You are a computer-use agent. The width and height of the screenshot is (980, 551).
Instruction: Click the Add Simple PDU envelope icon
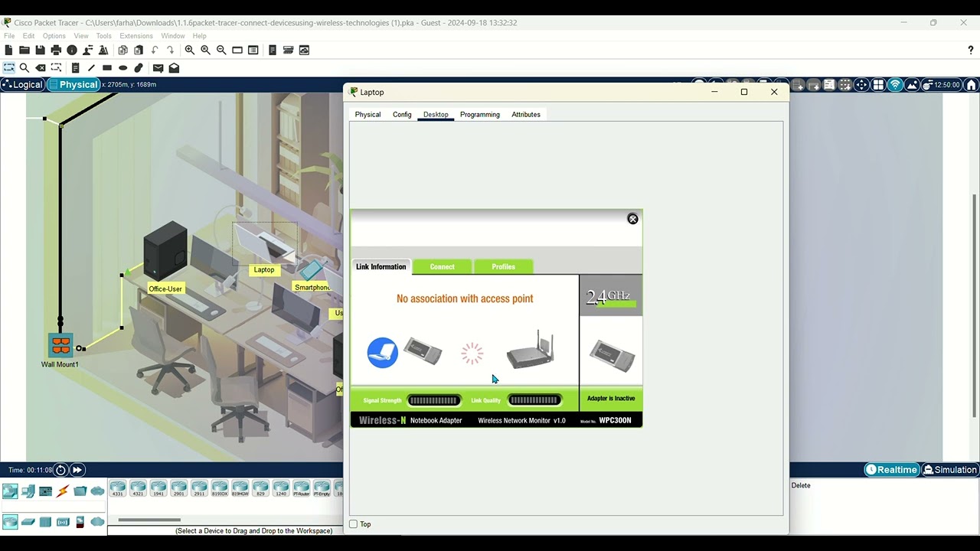(158, 68)
